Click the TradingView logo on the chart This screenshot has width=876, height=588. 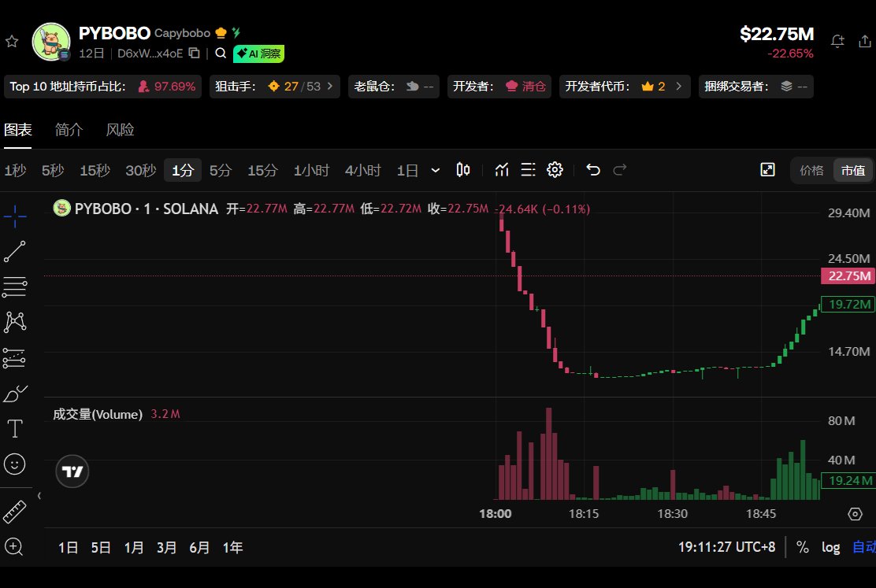[x=72, y=472]
